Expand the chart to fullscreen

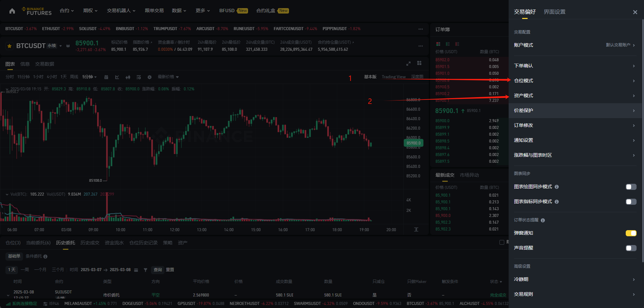click(x=408, y=64)
